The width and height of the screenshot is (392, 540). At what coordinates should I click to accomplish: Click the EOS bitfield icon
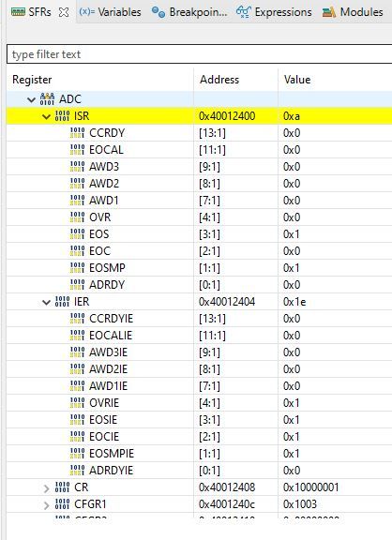(x=77, y=233)
